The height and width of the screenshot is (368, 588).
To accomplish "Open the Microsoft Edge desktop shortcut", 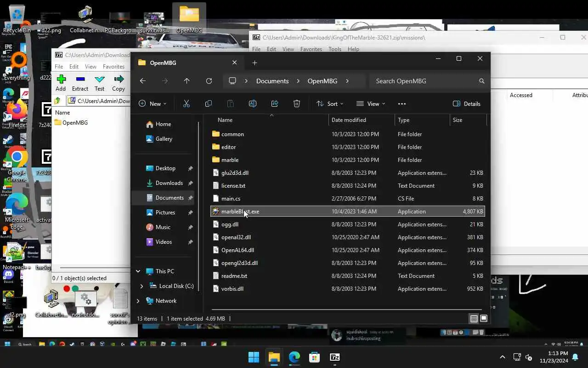I will [17, 211].
